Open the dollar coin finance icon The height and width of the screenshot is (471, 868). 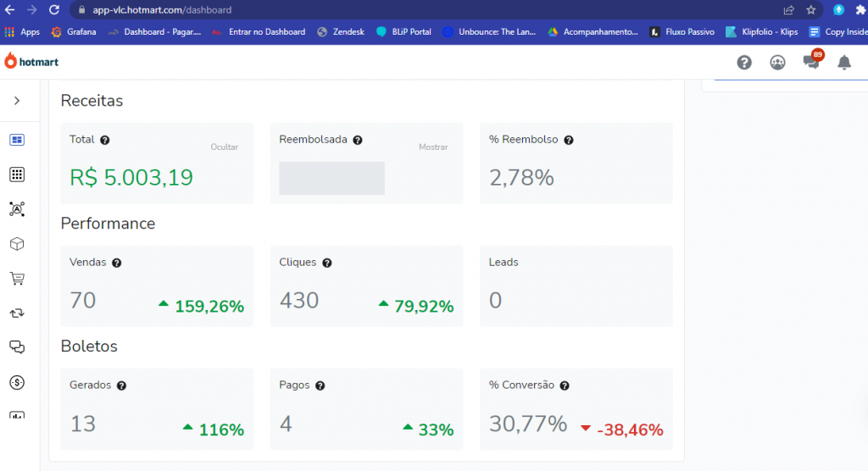coord(17,382)
